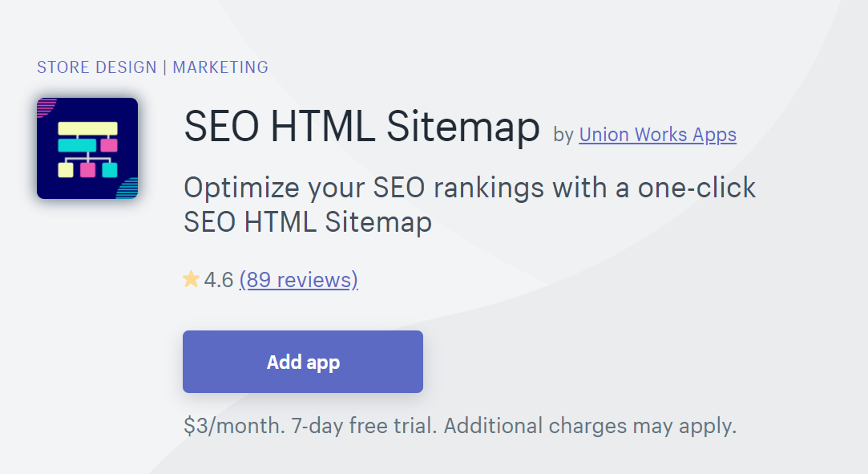The width and height of the screenshot is (868, 474).
Task: Open the Union Works Apps developer link
Action: click(658, 135)
